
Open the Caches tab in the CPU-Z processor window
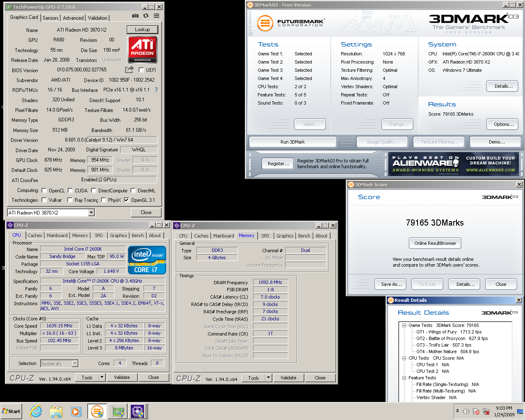(x=35, y=235)
